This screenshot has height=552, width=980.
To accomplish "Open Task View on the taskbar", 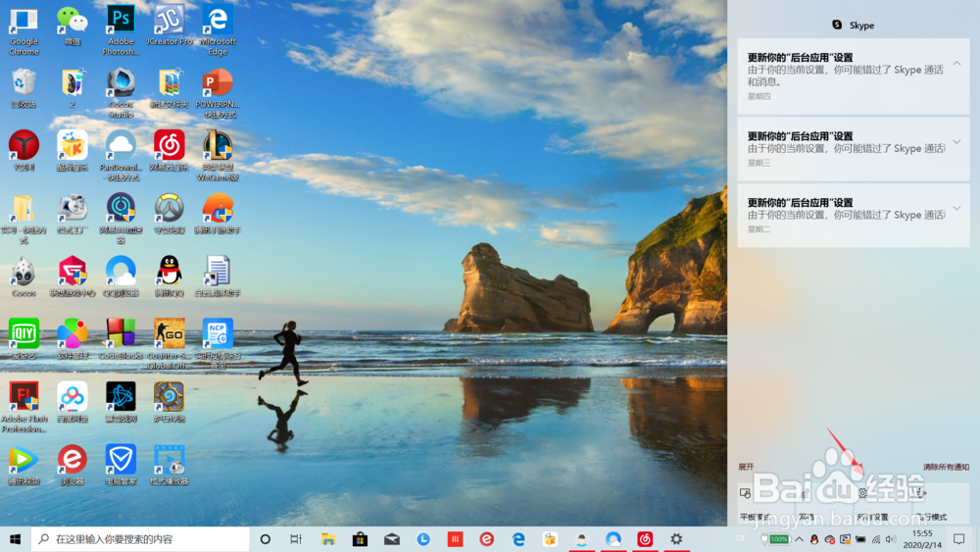I will [296, 539].
